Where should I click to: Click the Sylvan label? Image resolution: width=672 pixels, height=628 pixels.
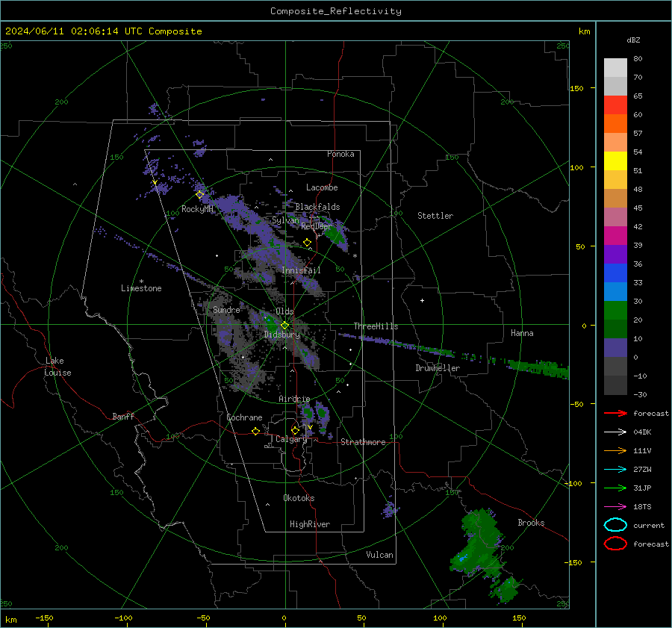coord(285,220)
